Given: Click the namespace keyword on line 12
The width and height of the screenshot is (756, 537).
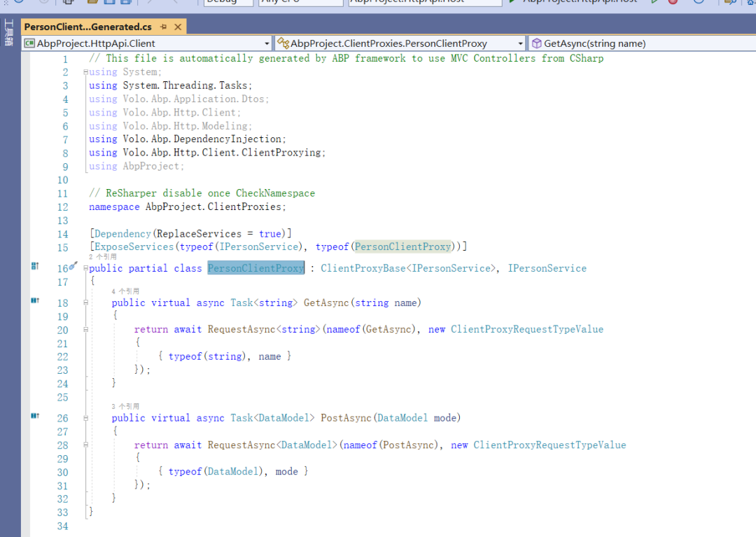Looking at the screenshot, I should (114, 207).
